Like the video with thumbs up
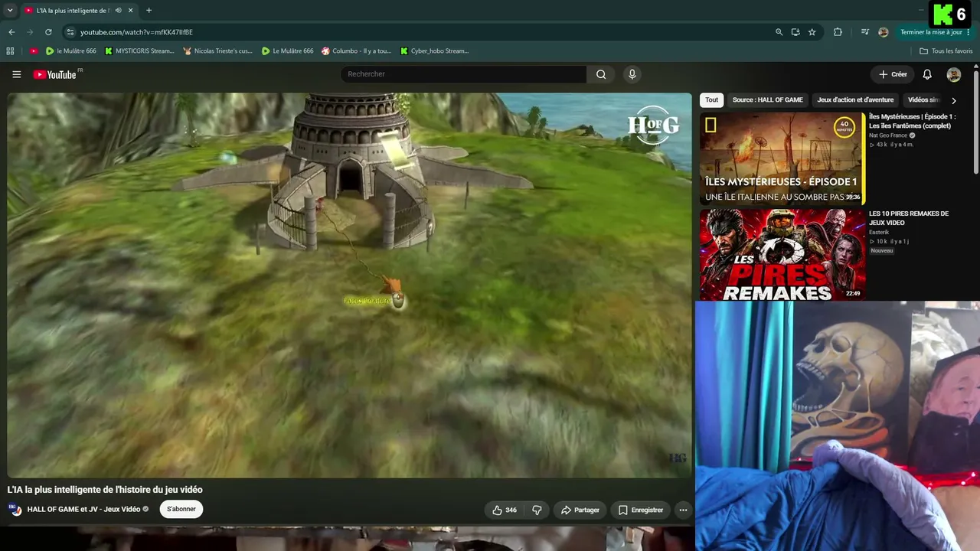 504,510
